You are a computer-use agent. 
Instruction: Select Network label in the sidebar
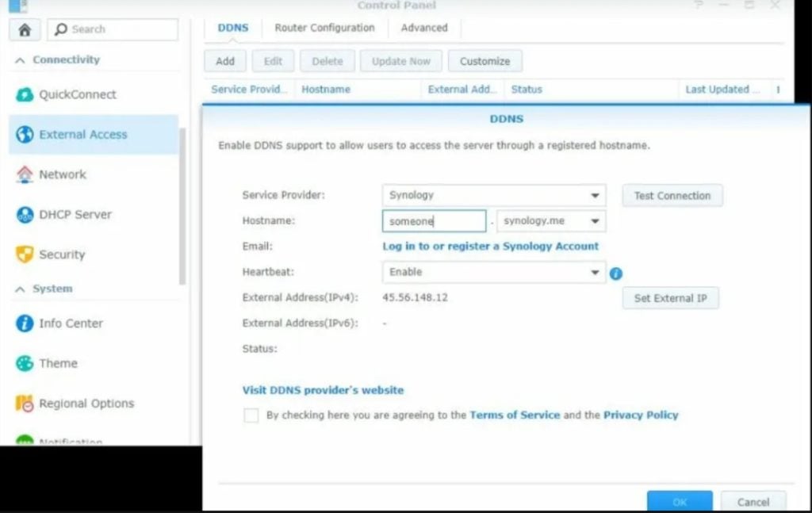pyautogui.click(x=63, y=174)
